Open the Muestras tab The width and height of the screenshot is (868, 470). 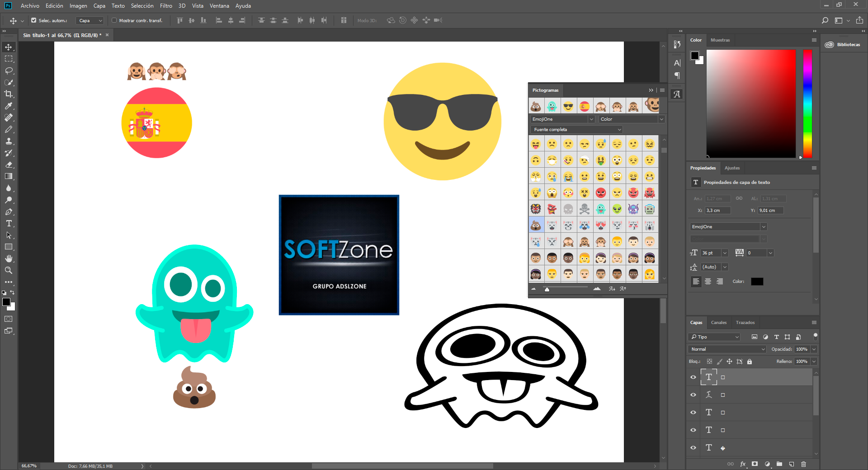click(720, 40)
